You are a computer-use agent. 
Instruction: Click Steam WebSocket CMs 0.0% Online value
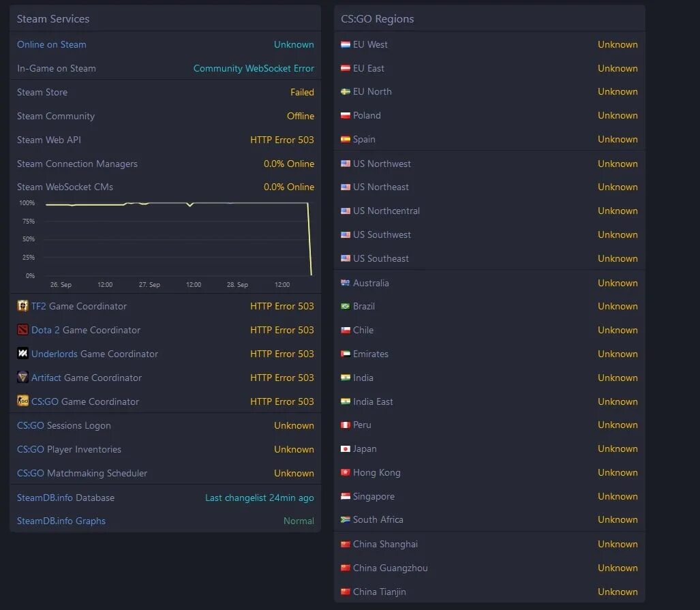point(289,187)
